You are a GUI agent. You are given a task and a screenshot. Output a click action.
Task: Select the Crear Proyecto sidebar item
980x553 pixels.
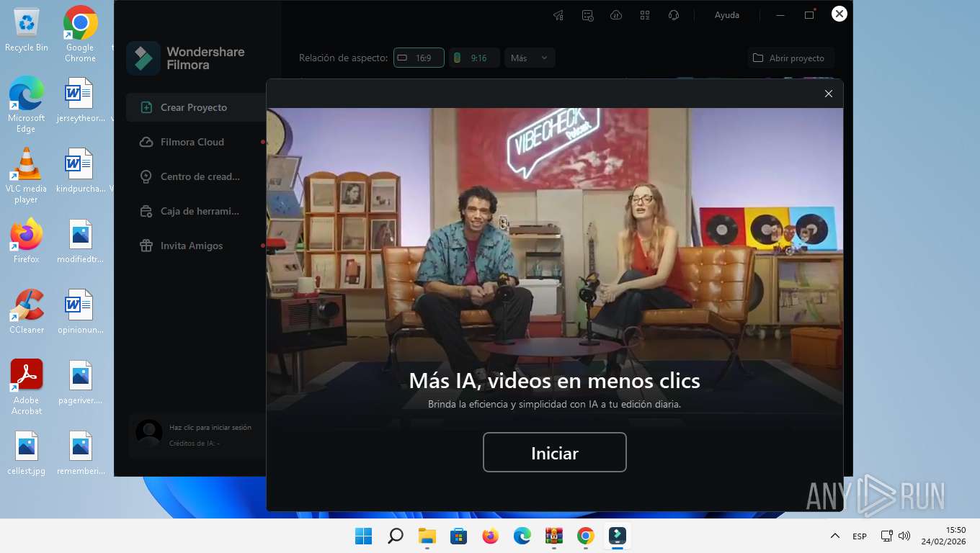pyautogui.click(x=196, y=107)
